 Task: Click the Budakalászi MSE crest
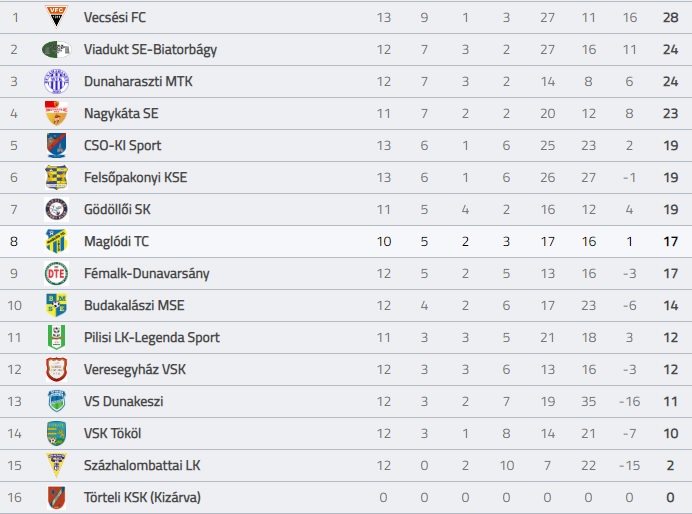click(x=56, y=305)
